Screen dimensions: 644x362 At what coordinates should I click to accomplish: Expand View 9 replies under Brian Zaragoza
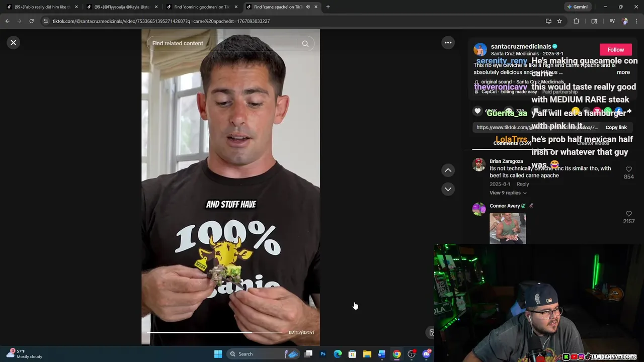[508, 193]
